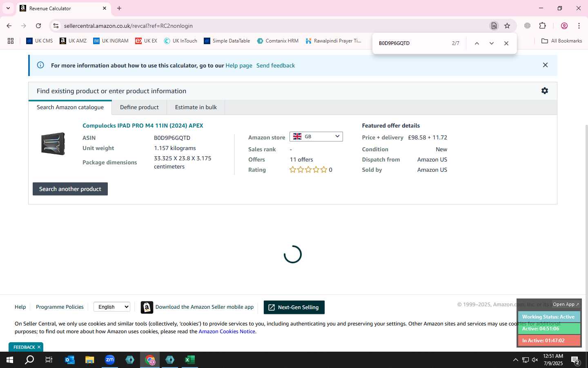Open a new browser tab

coord(119,8)
